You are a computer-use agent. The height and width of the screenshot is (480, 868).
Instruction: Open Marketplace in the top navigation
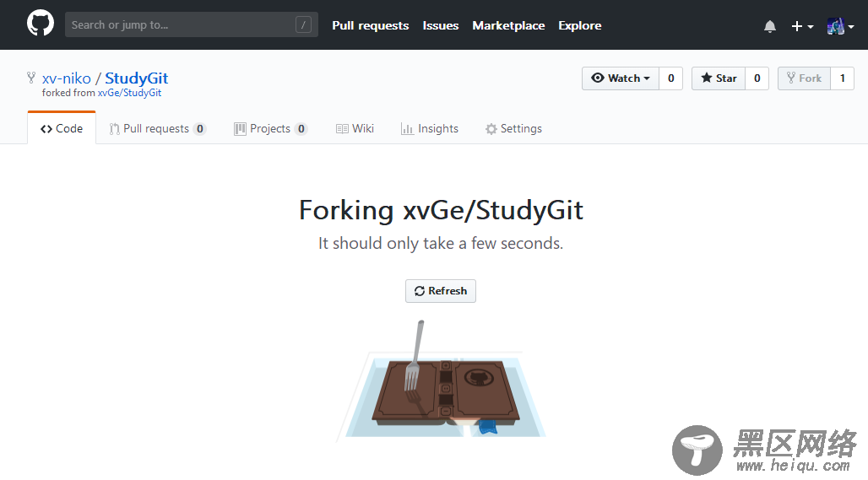coord(508,25)
